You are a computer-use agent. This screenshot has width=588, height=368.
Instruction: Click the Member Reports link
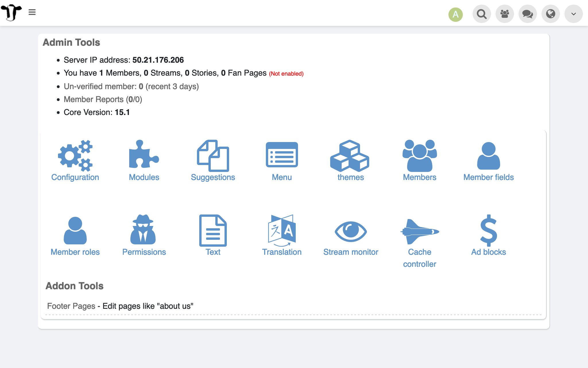point(94,99)
